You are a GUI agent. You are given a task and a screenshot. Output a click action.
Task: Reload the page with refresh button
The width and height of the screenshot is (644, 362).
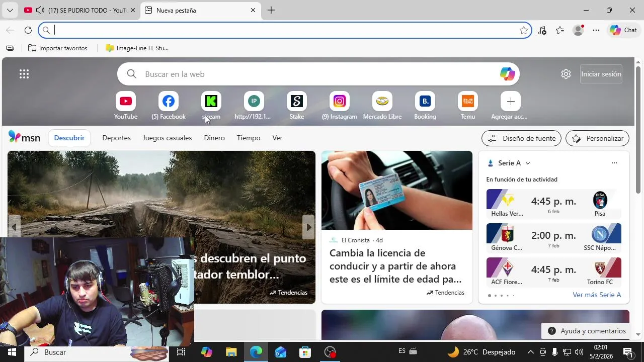point(28,30)
